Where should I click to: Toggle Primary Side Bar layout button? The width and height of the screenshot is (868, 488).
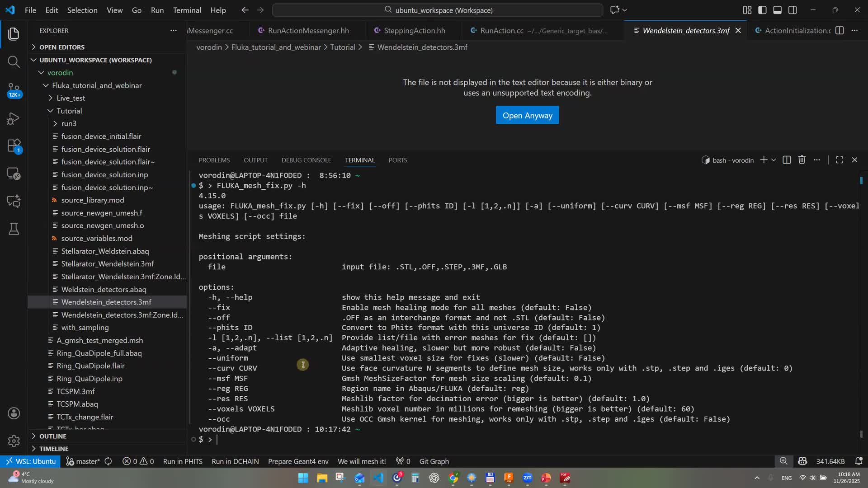762,10
